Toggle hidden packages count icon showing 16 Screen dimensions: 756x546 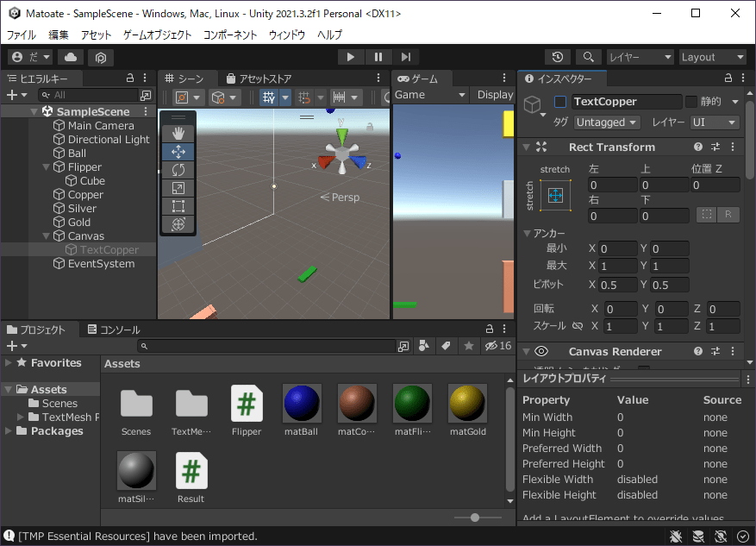click(498, 345)
